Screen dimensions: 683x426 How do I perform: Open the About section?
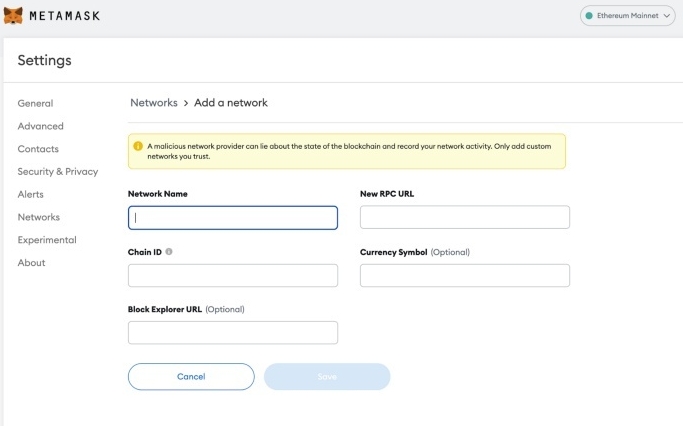(x=31, y=263)
